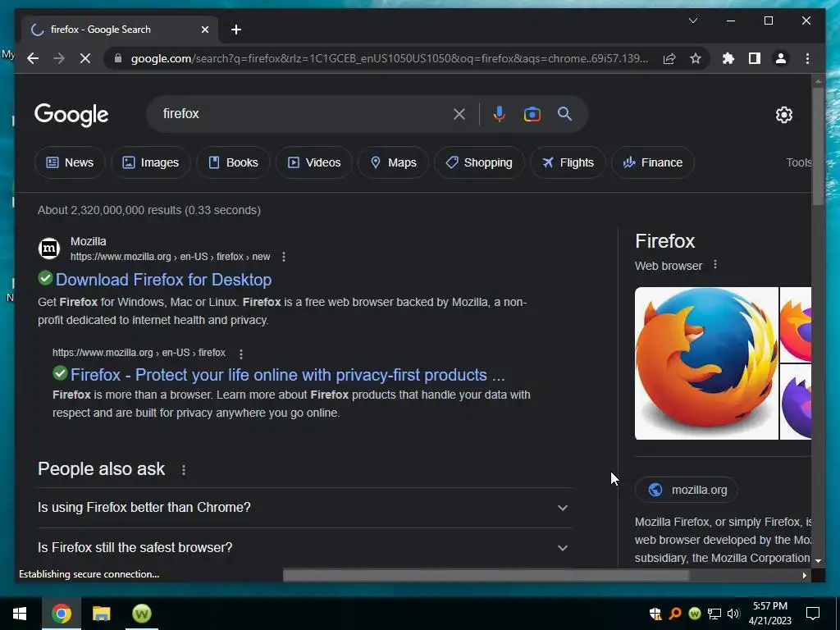Open a new browser tab

pos(236,30)
